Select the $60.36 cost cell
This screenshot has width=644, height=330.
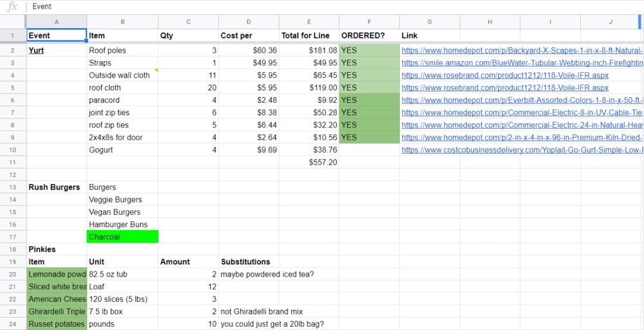tap(249, 50)
